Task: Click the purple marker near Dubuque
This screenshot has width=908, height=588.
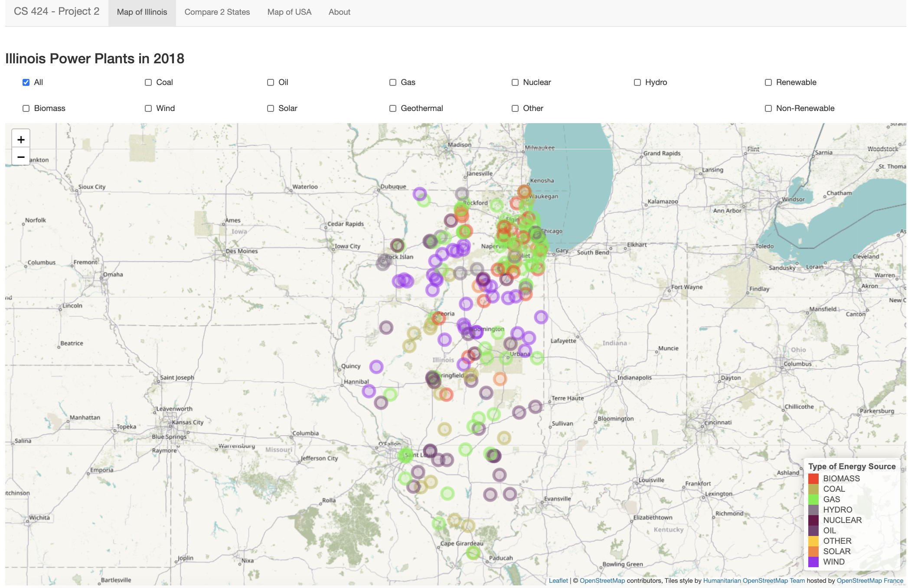Action: (419, 194)
